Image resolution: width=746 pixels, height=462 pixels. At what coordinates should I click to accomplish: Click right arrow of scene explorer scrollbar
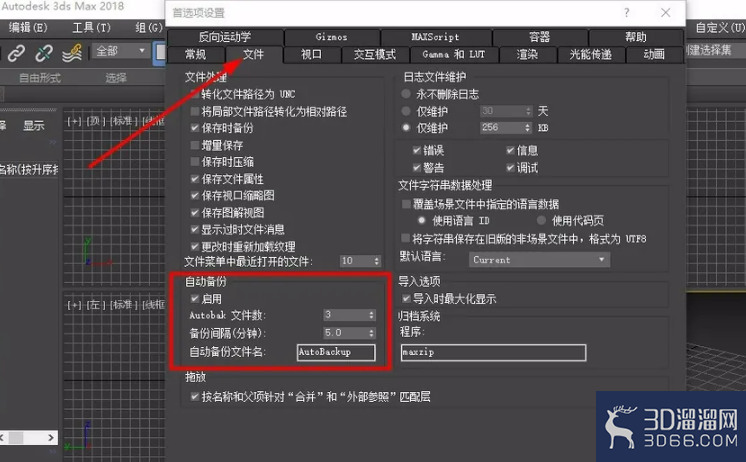click(51, 437)
